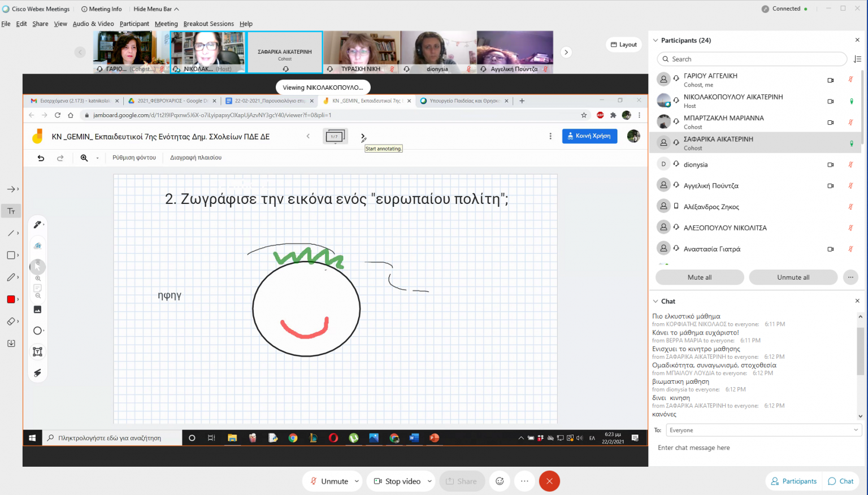868x495 pixels.
Task: Select the line annotation tool
Action: pos(11,233)
